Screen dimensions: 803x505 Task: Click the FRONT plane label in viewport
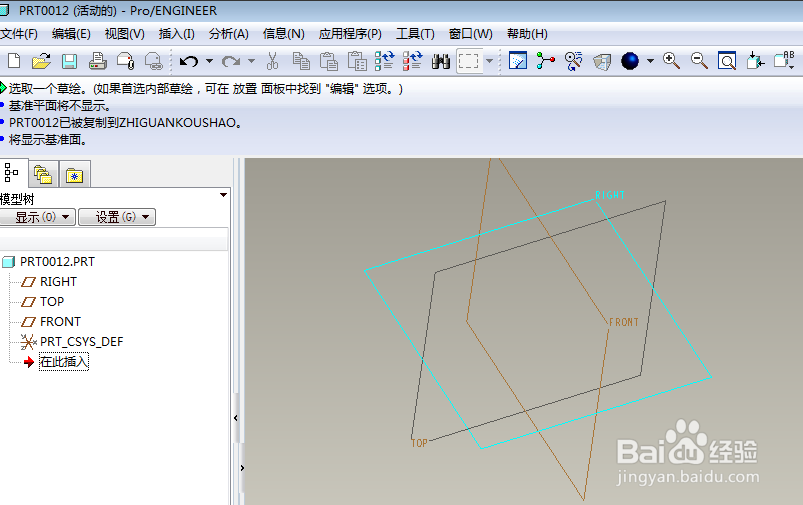point(624,322)
